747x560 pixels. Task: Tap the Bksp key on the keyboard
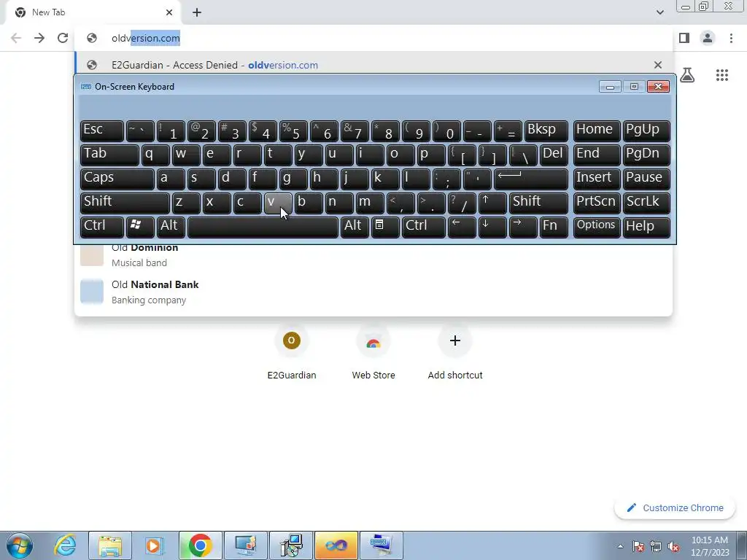click(x=546, y=131)
